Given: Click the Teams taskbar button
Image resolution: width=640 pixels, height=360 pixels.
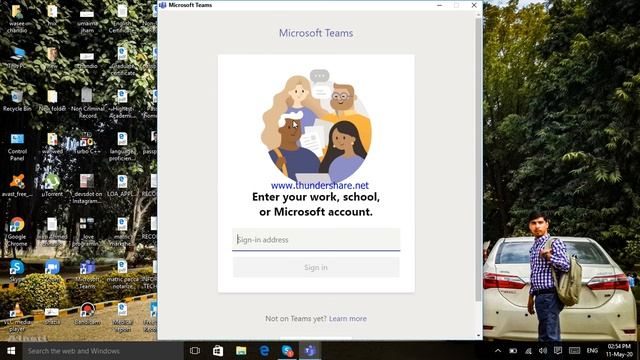Looking at the screenshot, I should pyautogui.click(x=310, y=351).
